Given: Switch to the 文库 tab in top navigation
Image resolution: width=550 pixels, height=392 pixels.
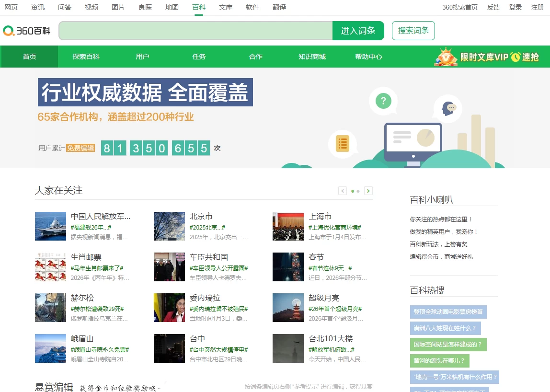Looking at the screenshot, I should [x=226, y=7].
